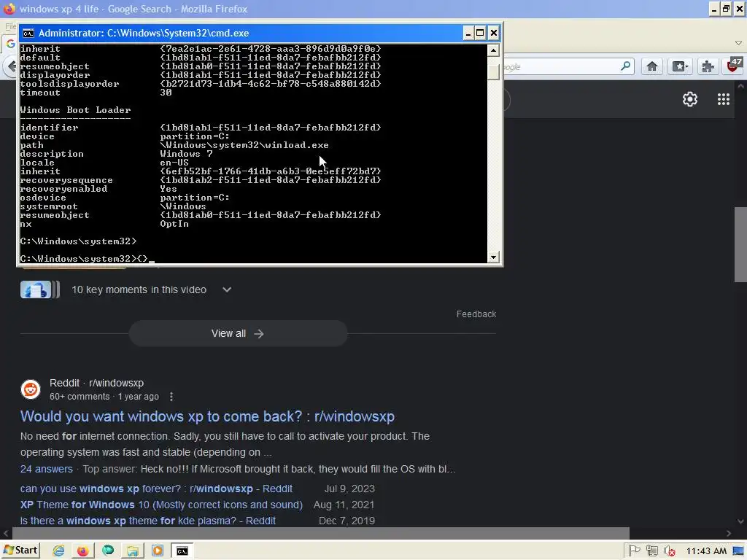Open the Firefox add-ons puzzle icon
The height and width of the screenshot is (560, 747).
tap(708, 66)
